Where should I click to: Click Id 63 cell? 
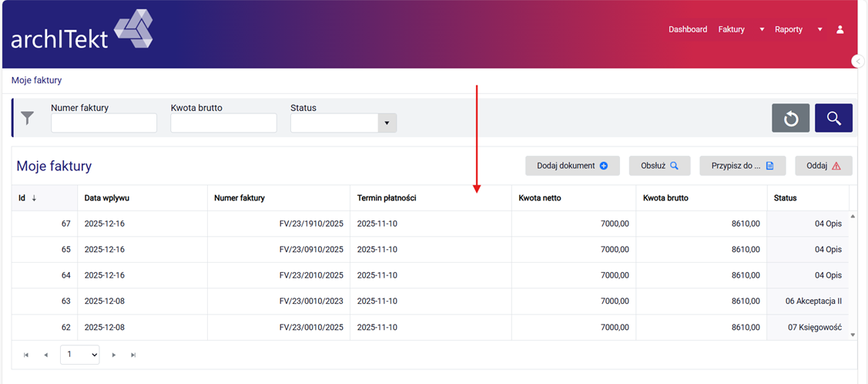(45, 301)
